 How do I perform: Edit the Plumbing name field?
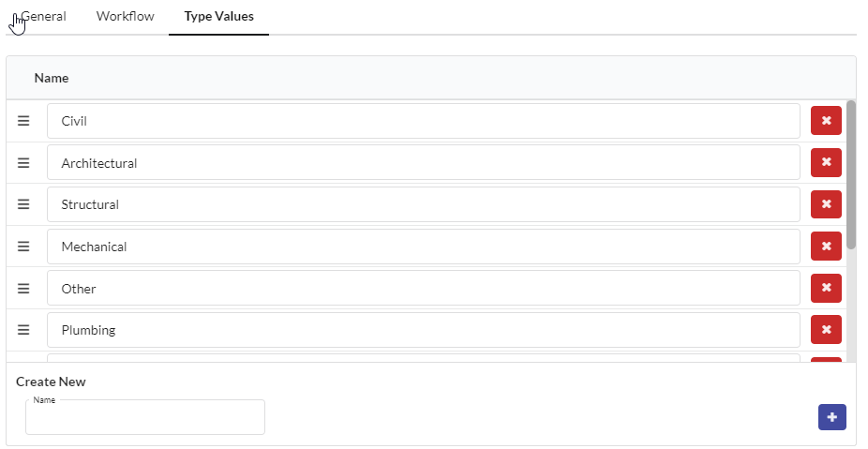coord(424,330)
